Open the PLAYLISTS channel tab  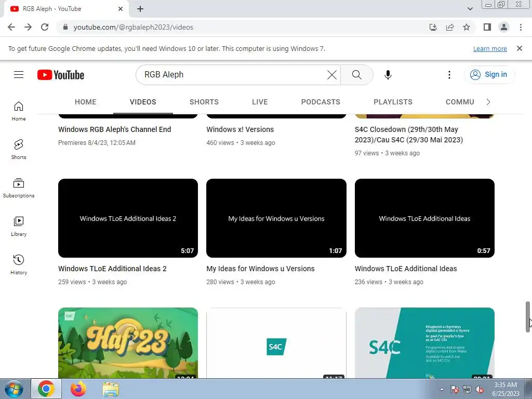coord(393,102)
